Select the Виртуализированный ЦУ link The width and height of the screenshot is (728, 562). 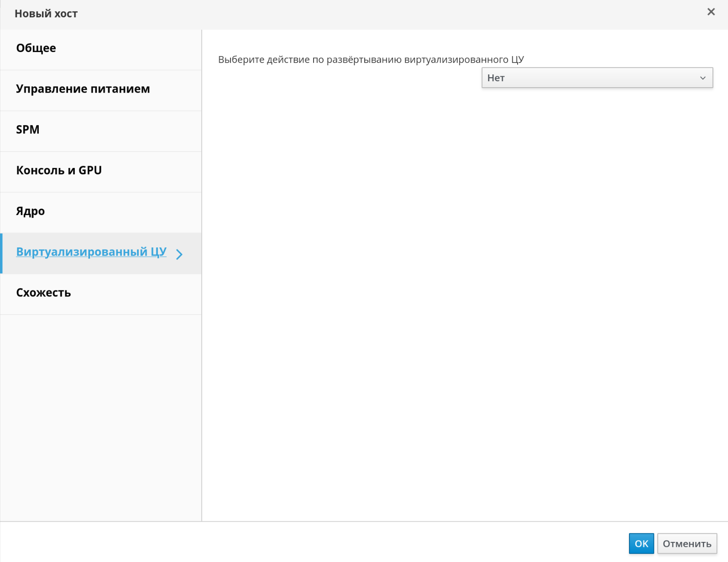pyautogui.click(x=91, y=252)
